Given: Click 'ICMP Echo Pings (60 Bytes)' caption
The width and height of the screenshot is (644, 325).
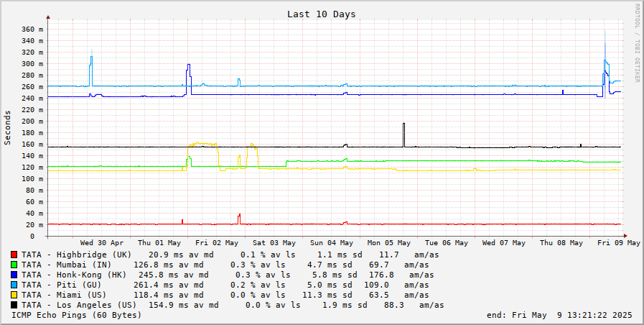Looking at the screenshot, I should pos(76,315).
